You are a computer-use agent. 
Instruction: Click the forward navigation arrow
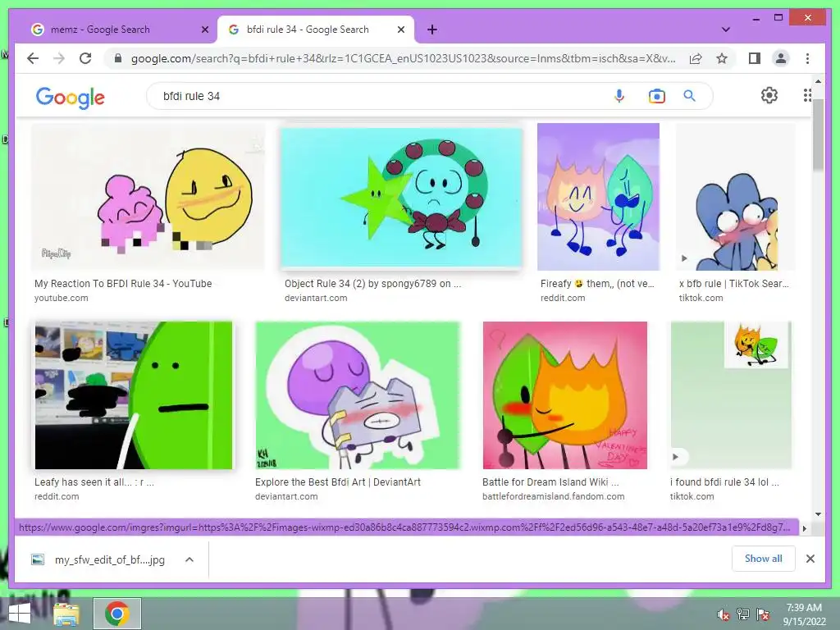(59, 58)
